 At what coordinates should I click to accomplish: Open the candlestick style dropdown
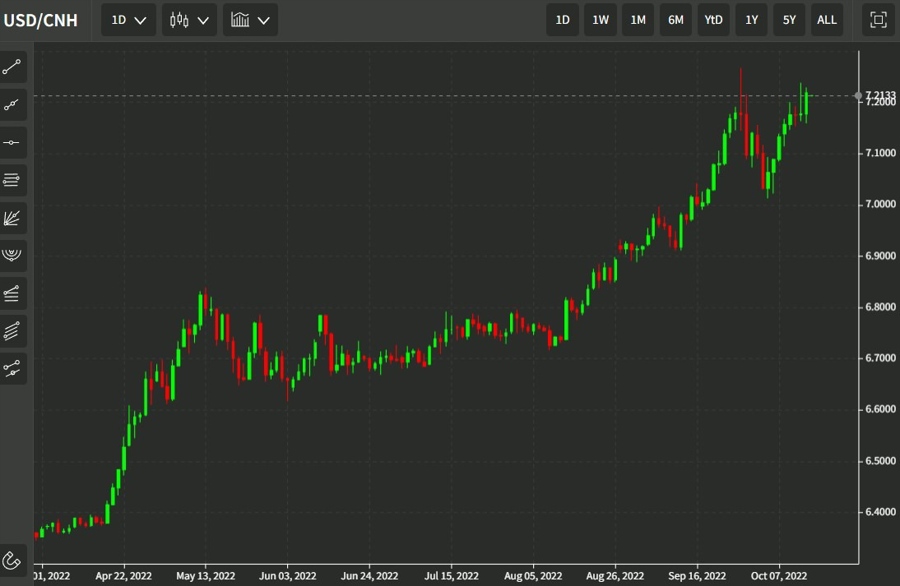189,19
